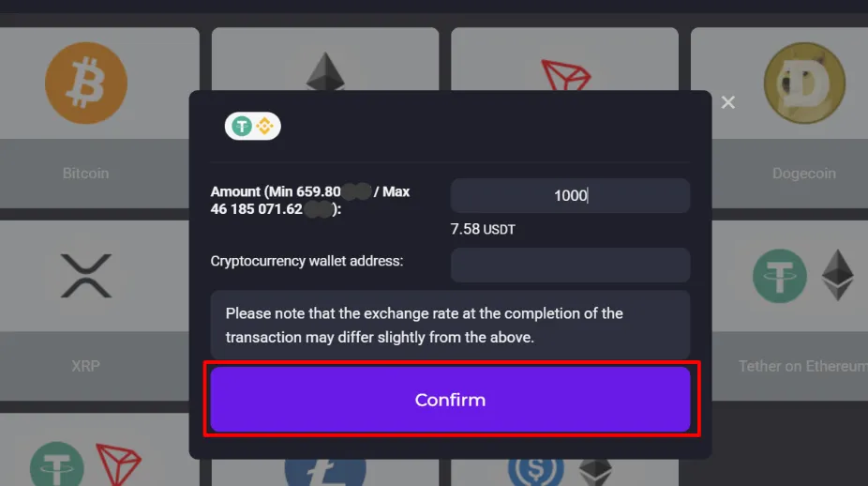The image size is (868, 486).
Task: Select the Bitcoin coin icon
Action: pyautogui.click(x=85, y=84)
